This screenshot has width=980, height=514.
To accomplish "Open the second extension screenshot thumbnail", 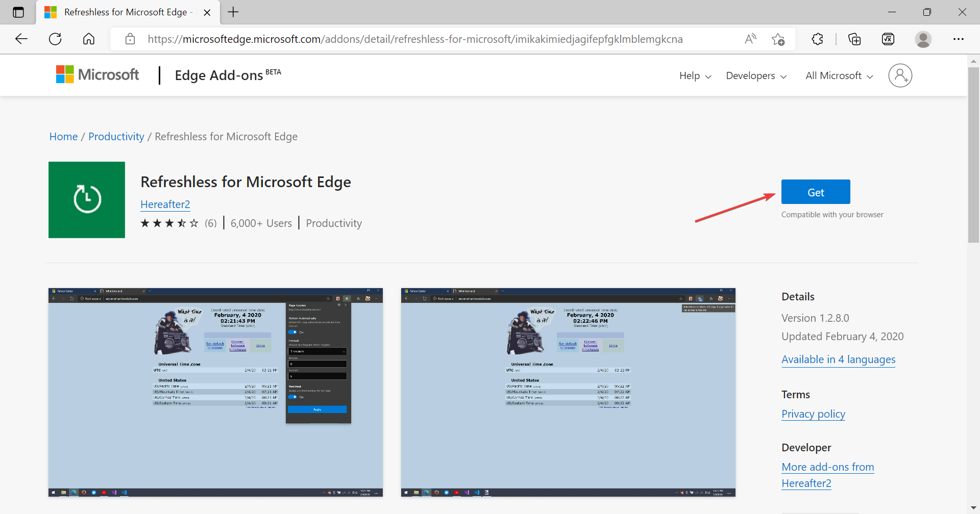I will coord(568,393).
